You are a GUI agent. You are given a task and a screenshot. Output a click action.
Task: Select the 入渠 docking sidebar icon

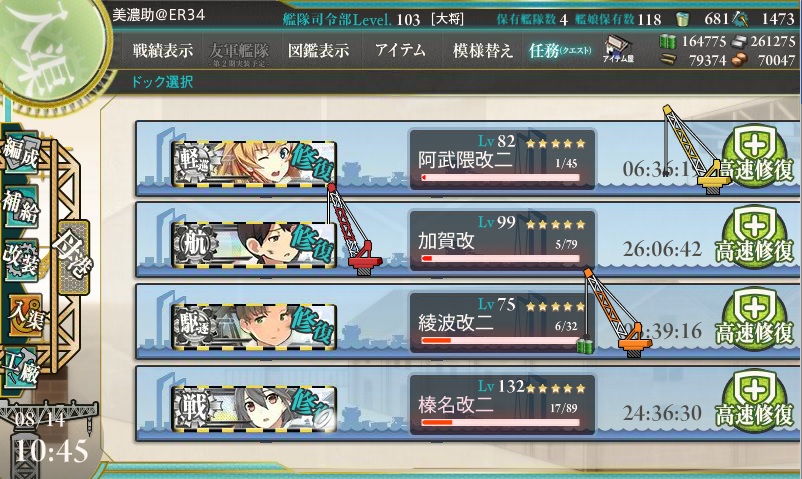25,314
